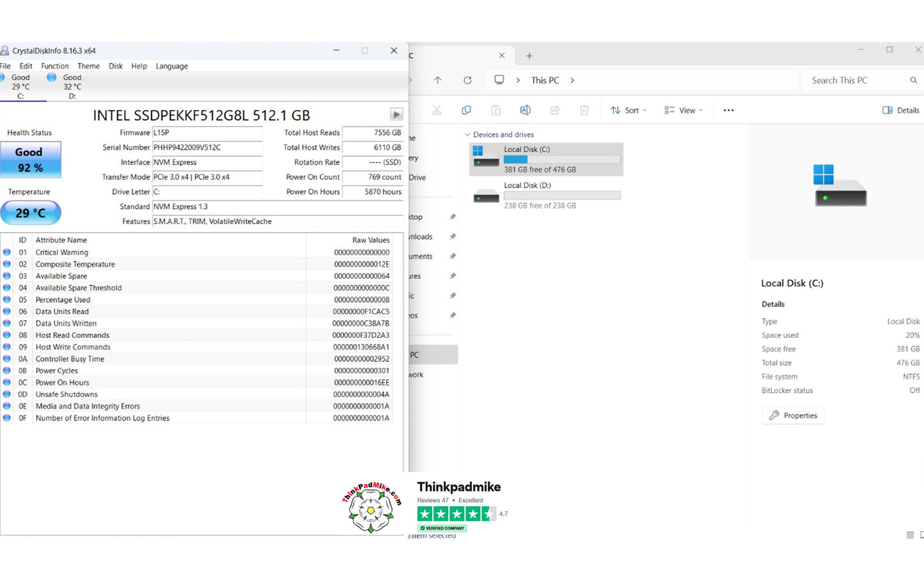The image size is (924, 581).
Task: Click the Raw Values column header
Action: pyautogui.click(x=348, y=240)
